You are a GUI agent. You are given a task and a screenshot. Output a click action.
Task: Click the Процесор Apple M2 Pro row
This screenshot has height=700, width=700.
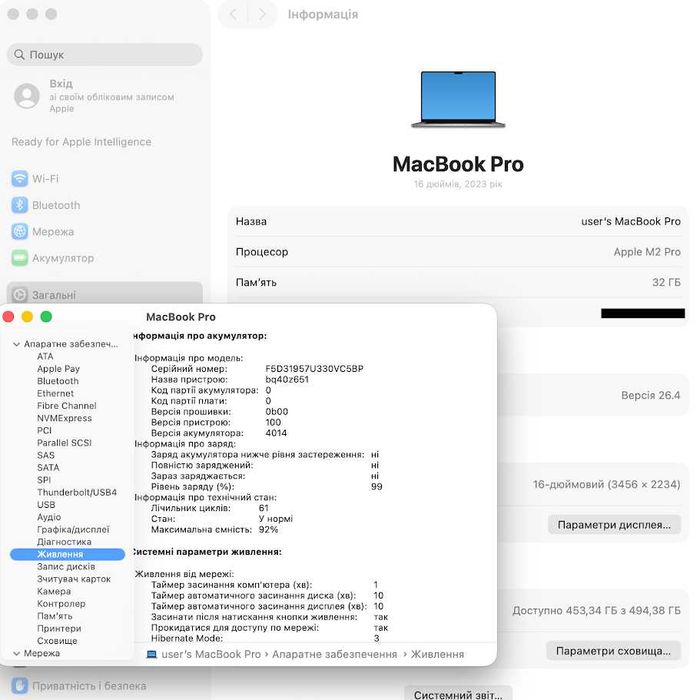pyautogui.click(x=458, y=252)
